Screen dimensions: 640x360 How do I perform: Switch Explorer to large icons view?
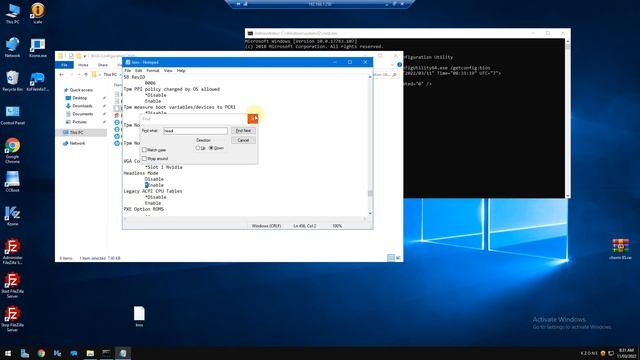[398, 258]
